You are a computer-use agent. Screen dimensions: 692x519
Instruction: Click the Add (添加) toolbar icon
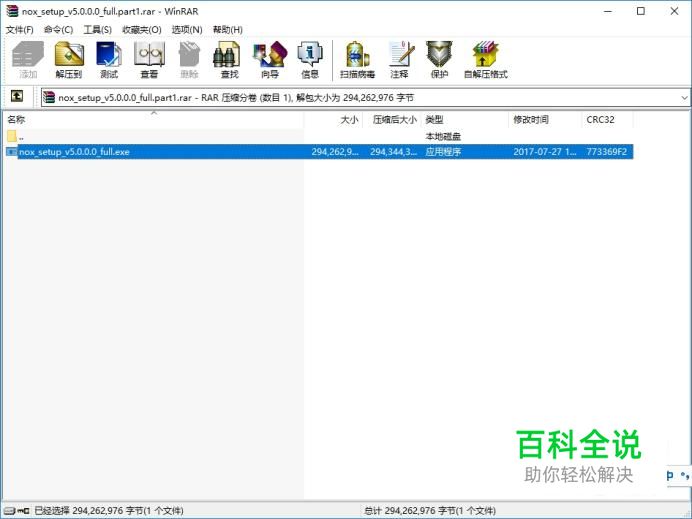click(x=28, y=60)
